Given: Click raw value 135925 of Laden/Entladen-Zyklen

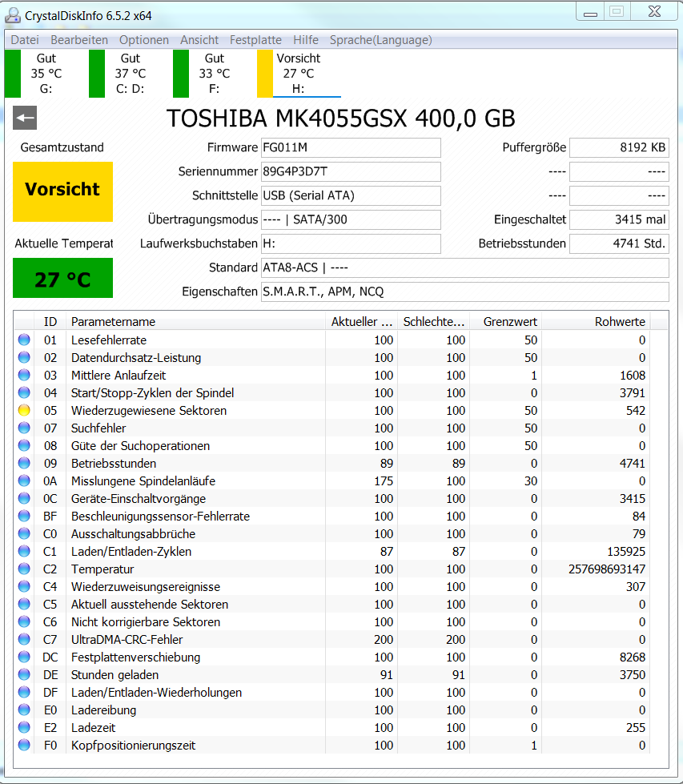Looking at the screenshot, I should (626, 552).
